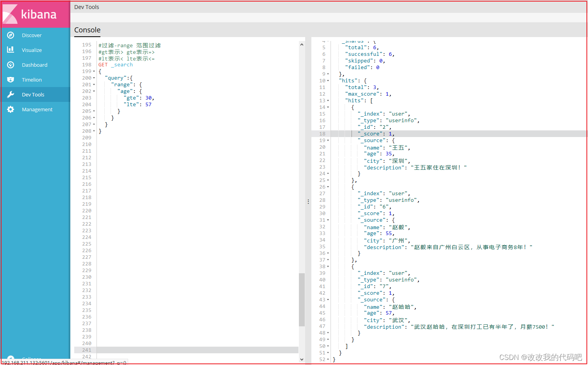This screenshot has width=588, height=365.
Task: Select the Visualize menu label
Action: 32,50
